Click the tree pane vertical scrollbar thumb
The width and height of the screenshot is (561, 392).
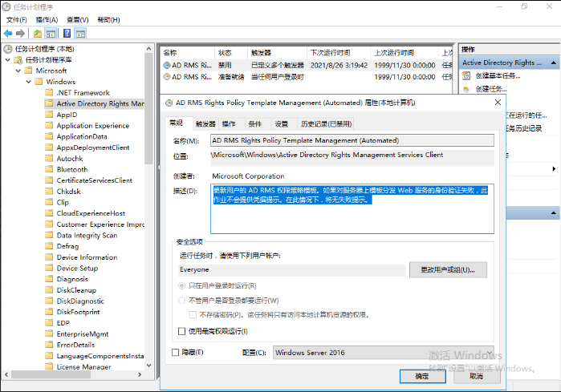[x=148, y=109]
